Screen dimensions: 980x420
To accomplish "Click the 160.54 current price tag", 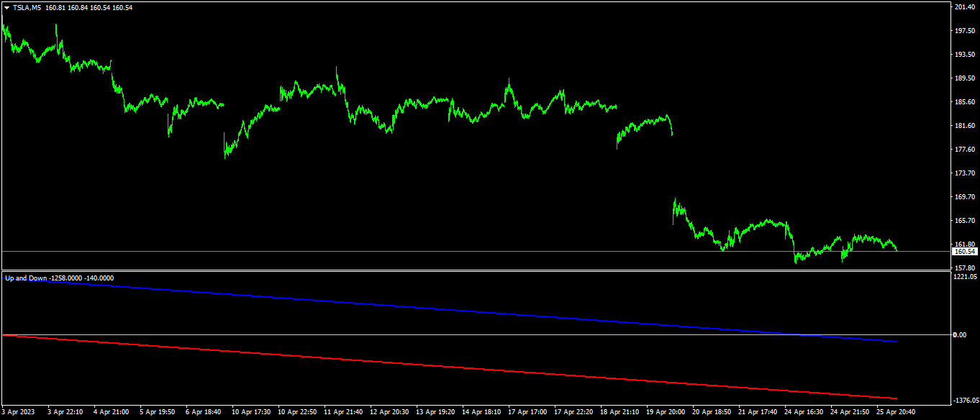I will coord(964,251).
